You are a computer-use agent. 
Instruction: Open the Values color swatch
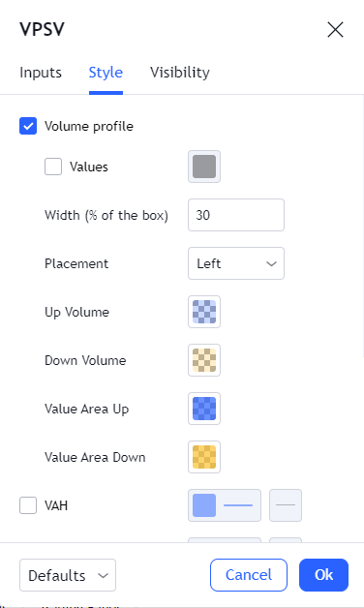pos(204,167)
